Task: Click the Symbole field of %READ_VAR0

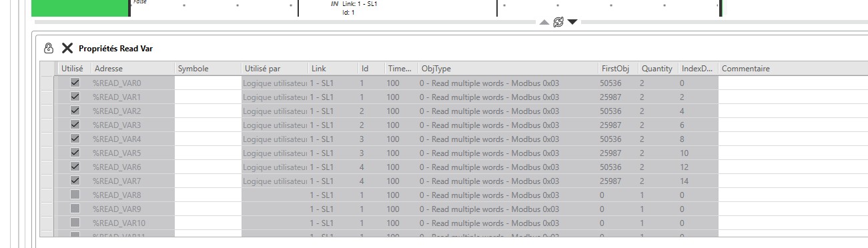Action: [208, 83]
